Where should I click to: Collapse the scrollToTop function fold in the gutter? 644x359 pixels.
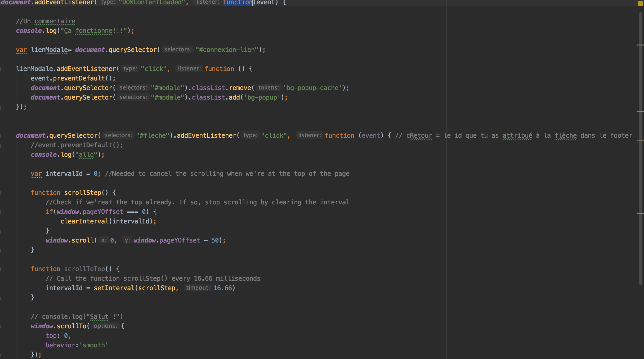click(1, 269)
